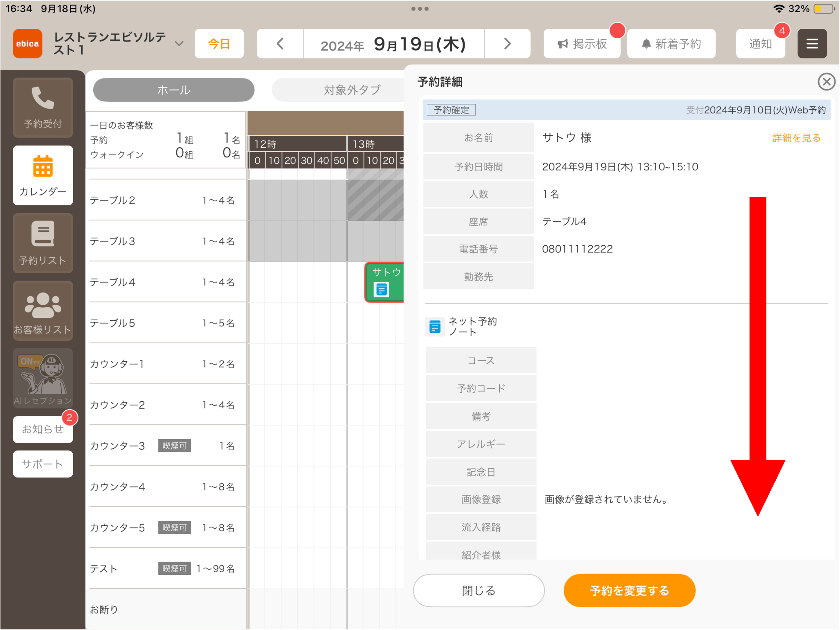Select the カウンター4 row

(x=167, y=487)
